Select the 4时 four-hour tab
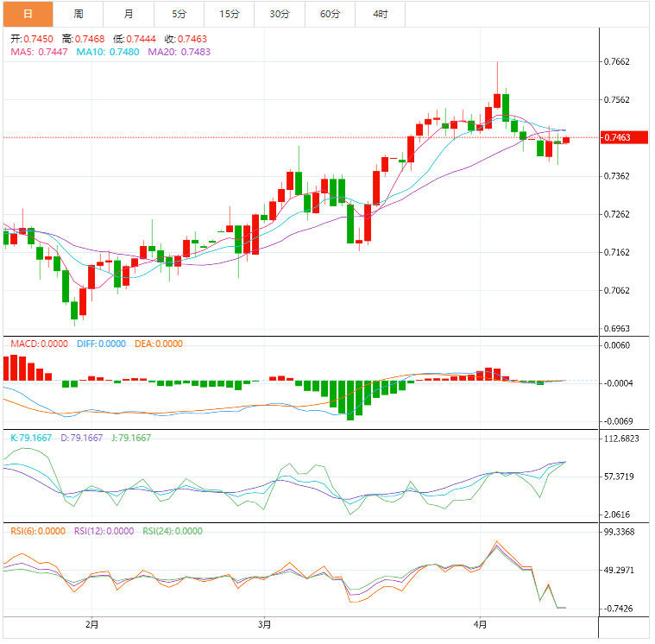 point(381,14)
